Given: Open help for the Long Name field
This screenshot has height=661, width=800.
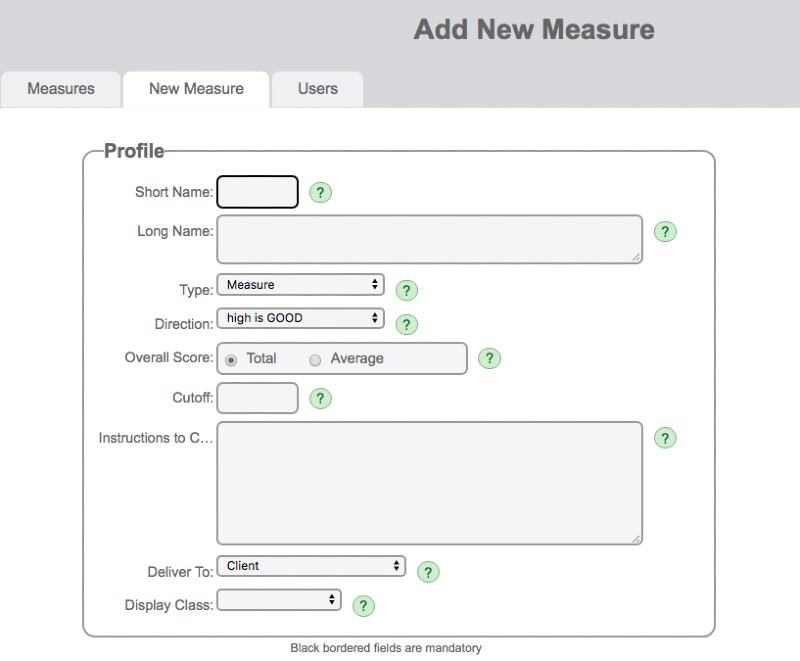Looking at the screenshot, I should 664,231.
